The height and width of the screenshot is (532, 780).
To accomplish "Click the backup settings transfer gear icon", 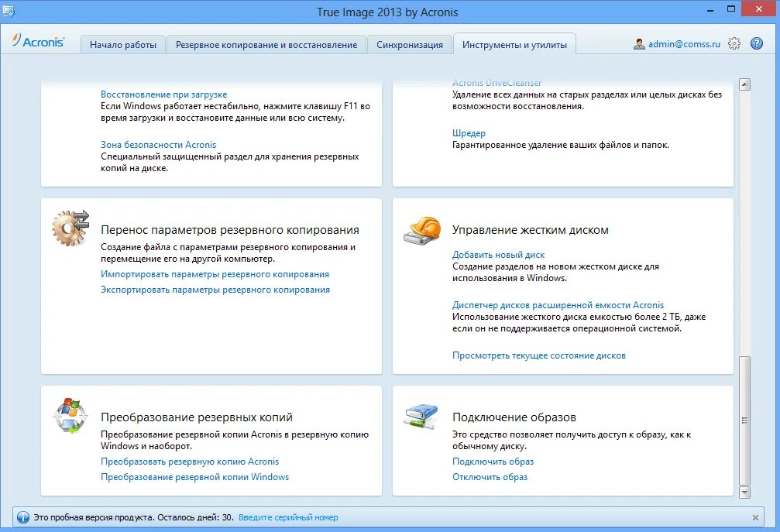I will [x=70, y=228].
